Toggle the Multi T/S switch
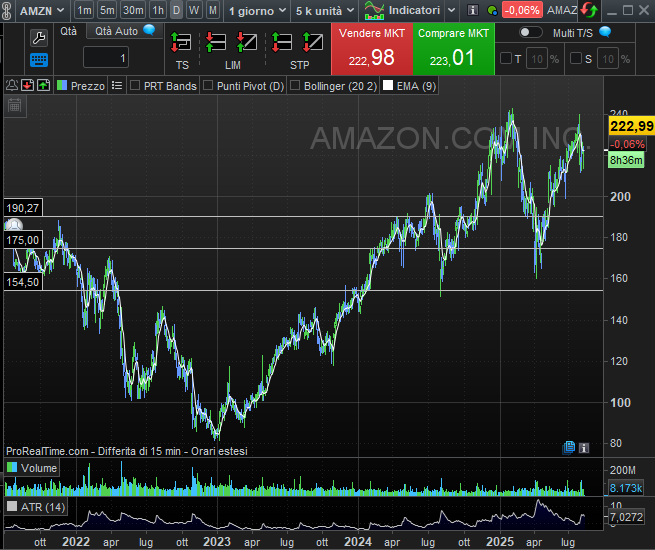Screen dimensions: 655x550 click(x=531, y=32)
